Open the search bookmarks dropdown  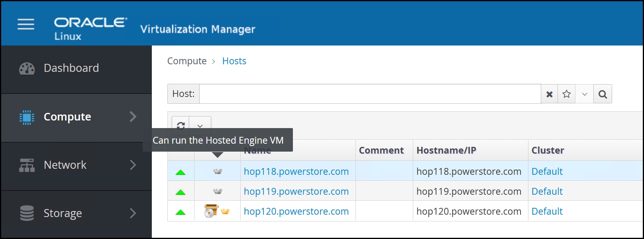pos(585,94)
